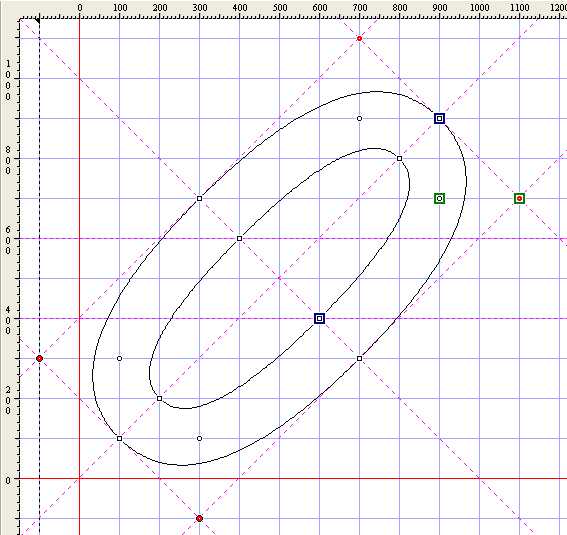The image size is (567, 535).
Task: Click the 1100 label on the top ruler
Action: (x=519, y=8)
